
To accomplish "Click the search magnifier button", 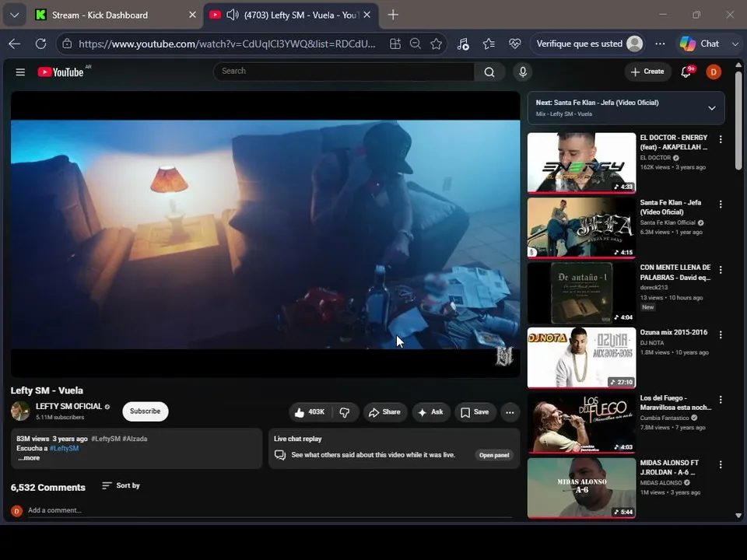I will point(489,72).
